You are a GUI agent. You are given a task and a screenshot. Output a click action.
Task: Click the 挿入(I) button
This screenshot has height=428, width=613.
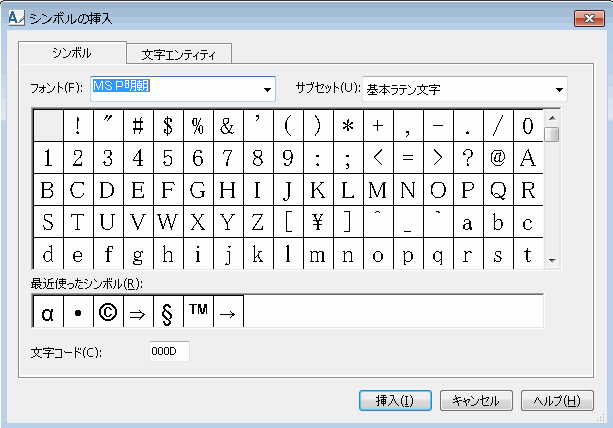click(x=395, y=401)
